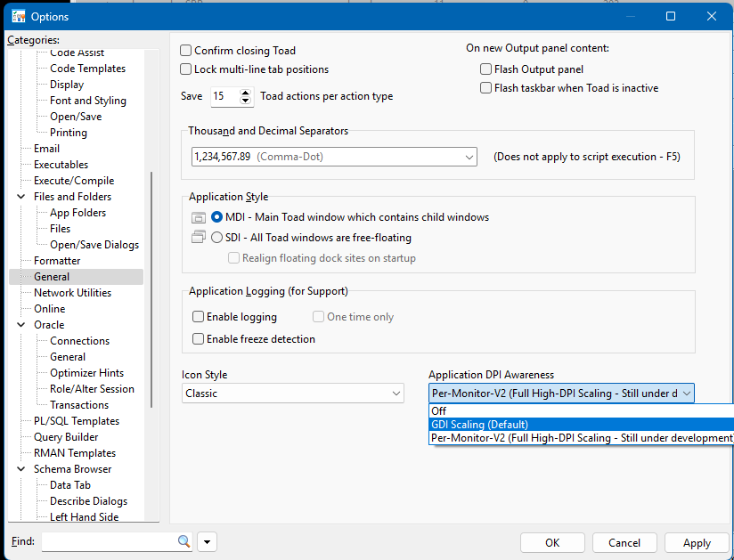Open Network Utilities category

point(72,292)
